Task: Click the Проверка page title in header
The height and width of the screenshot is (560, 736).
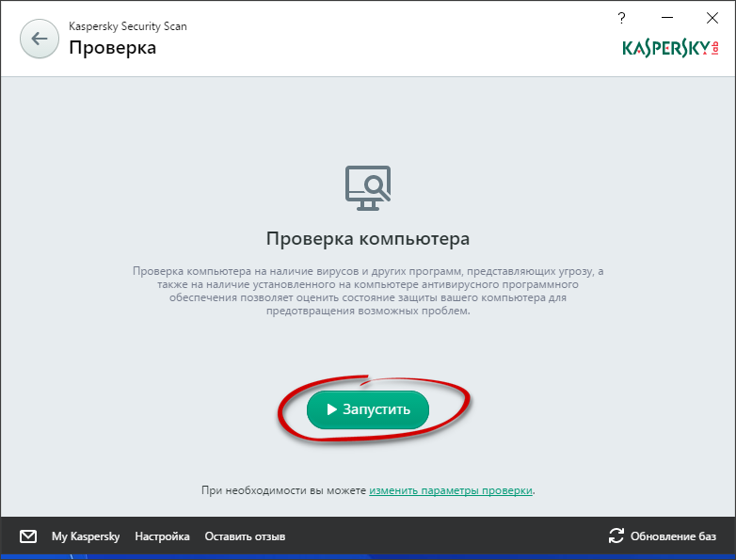Action: pos(112,47)
